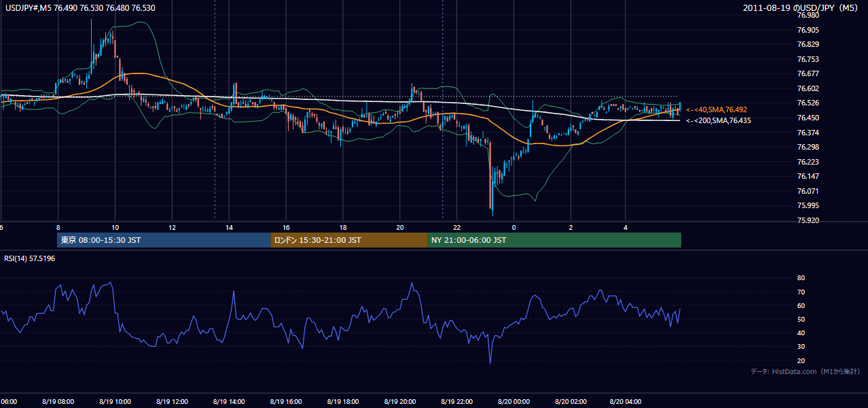Click the 8/19 12:00 time axis label
Viewport: 868px width, 408px height.
coord(172,402)
